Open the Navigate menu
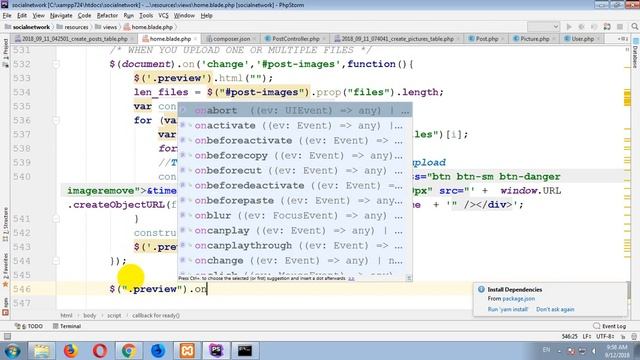The image size is (640, 360). (61, 16)
